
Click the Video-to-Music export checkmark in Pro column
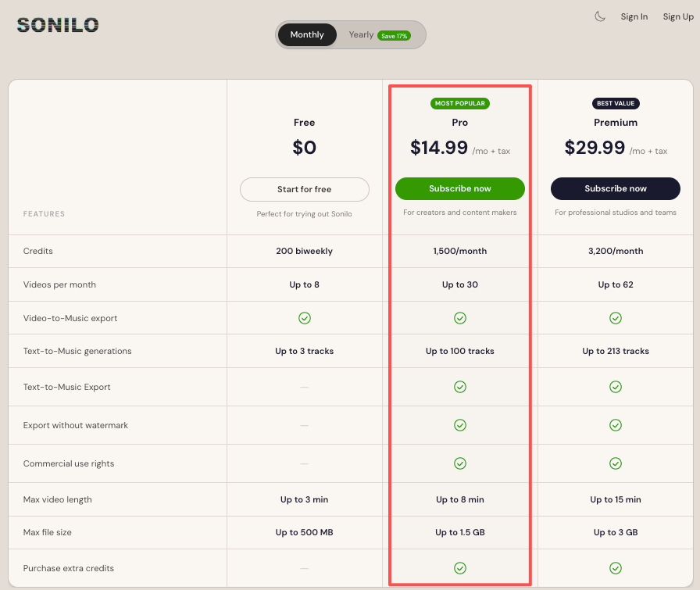tap(459, 318)
